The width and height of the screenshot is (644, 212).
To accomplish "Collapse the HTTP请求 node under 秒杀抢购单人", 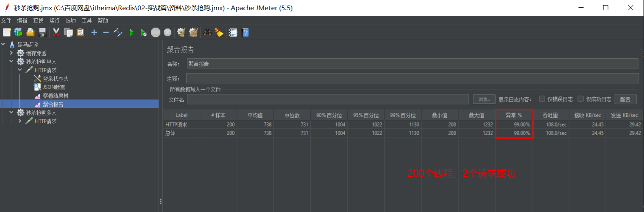I will coord(20,70).
